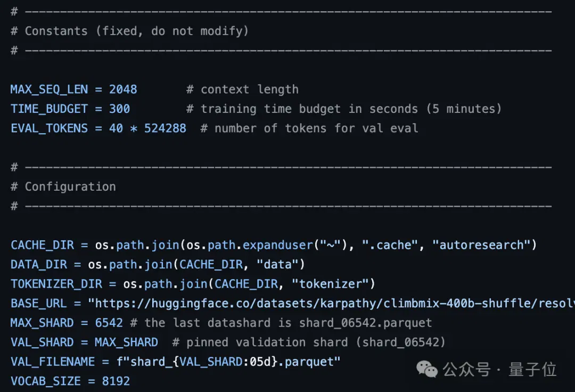Click the value 2048

coord(123,89)
